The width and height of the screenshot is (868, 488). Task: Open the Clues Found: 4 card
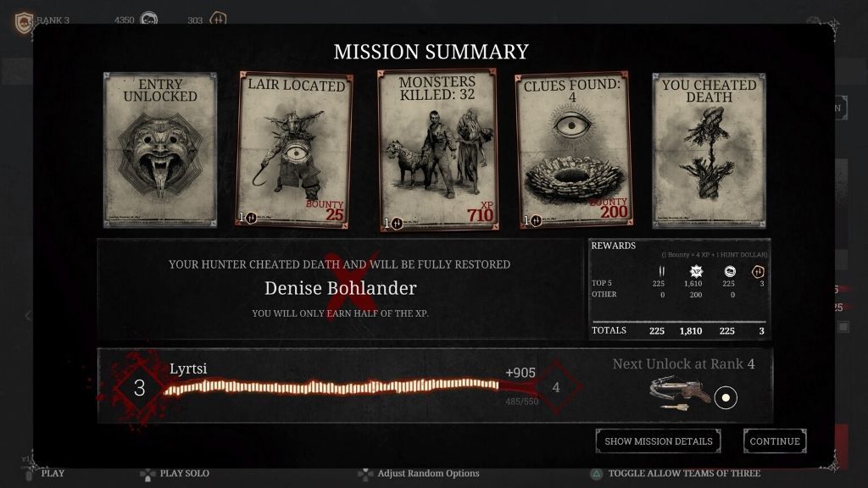pos(574,149)
